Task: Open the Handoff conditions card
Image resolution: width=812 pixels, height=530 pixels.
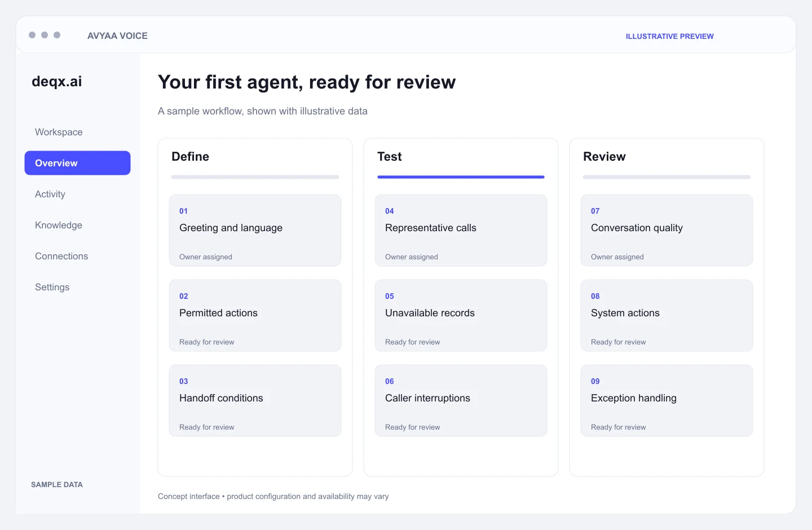Action: point(255,401)
